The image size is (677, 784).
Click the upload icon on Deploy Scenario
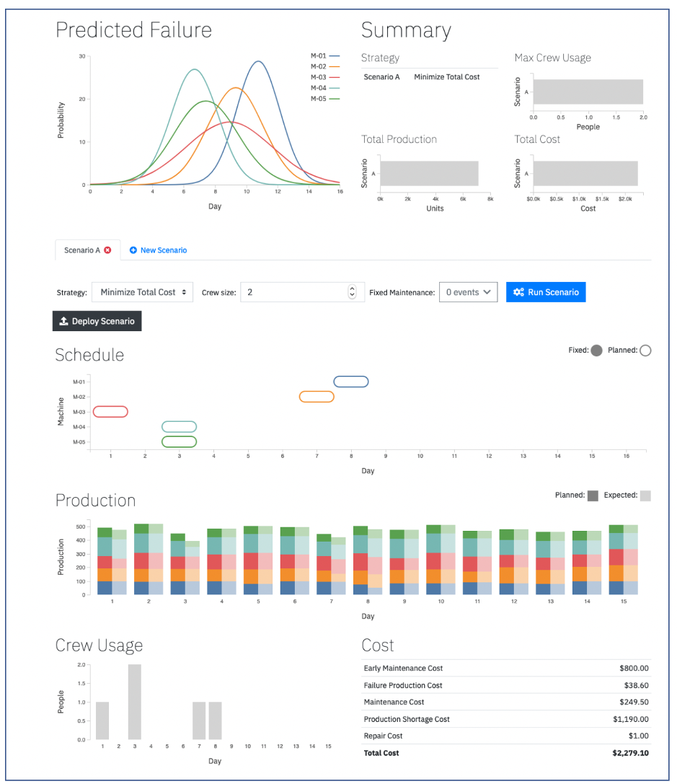[x=64, y=321]
